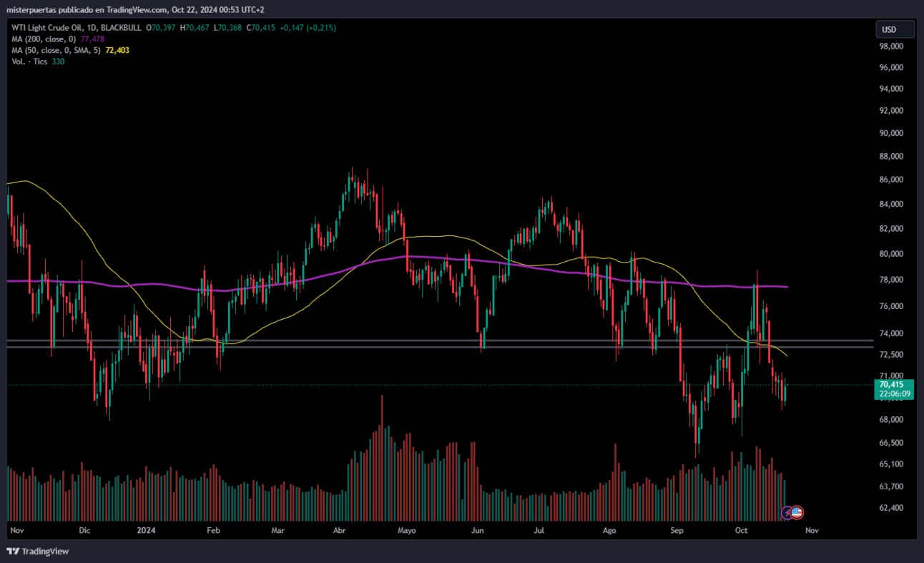Select the MA (50, close, 0, SMA, 5) legend
This screenshot has height=563, width=924.
point(56,50)
